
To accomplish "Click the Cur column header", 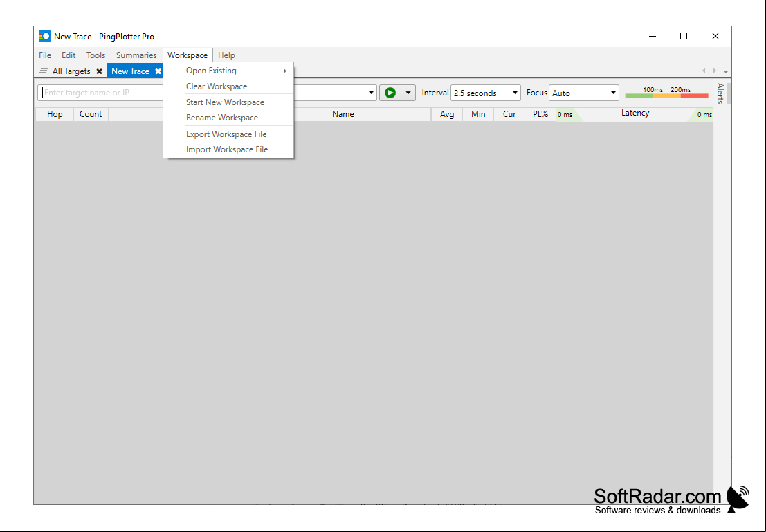I will point(509,114).
